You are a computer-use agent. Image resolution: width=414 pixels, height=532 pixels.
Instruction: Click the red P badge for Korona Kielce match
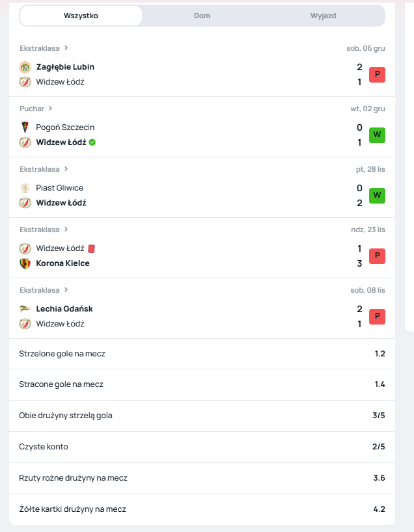377,256
